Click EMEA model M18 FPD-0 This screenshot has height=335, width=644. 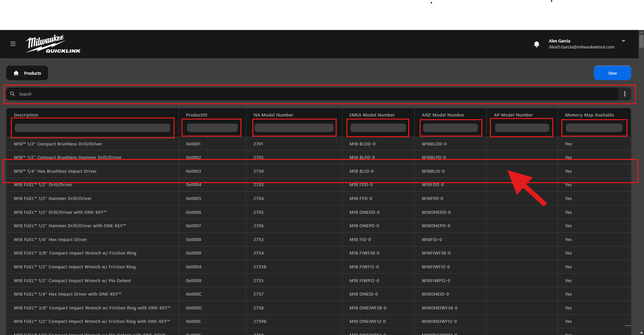point(361,198)
